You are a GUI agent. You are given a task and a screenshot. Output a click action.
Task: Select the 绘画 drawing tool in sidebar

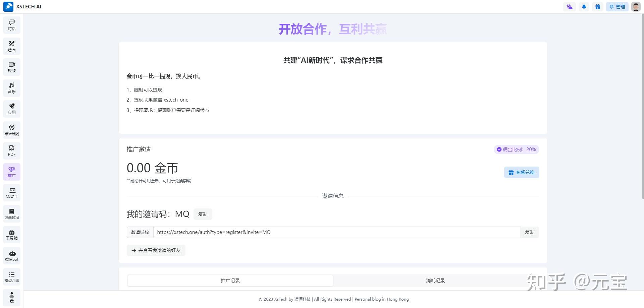11,46
